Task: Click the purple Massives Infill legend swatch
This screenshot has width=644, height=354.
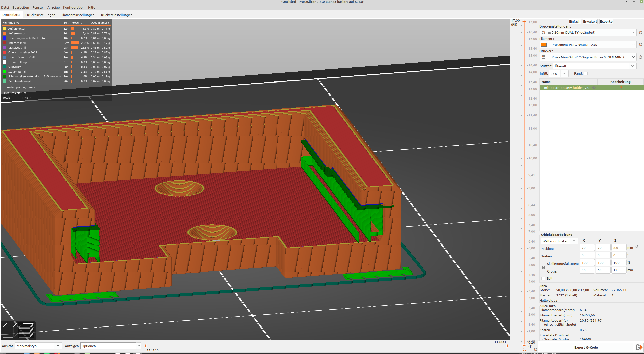Action: [4, 48]
